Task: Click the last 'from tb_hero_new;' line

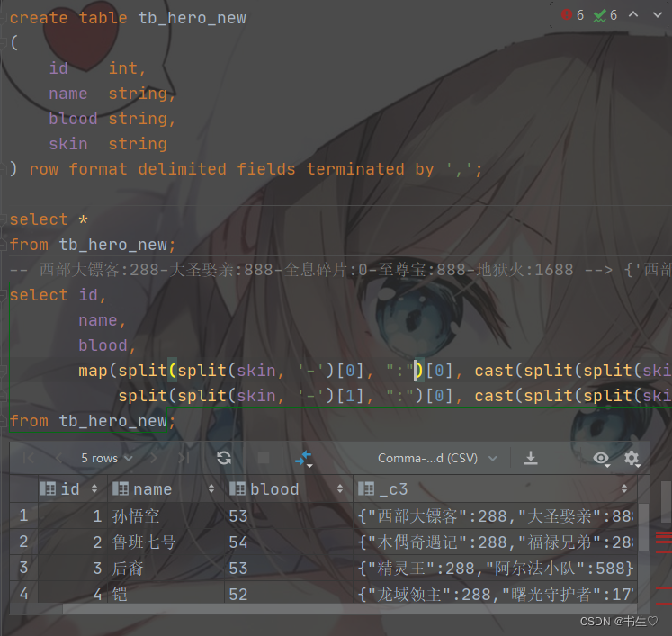Action: coord(93,421)
